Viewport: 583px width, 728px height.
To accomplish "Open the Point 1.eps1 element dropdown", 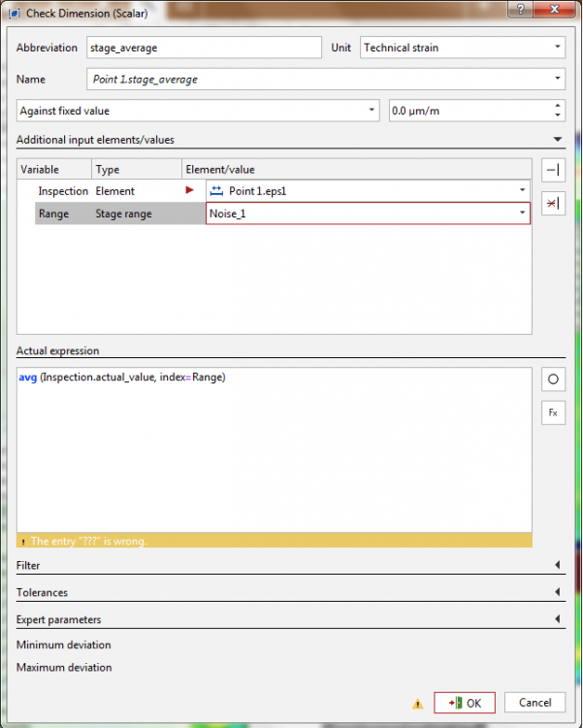I will 522,190.
